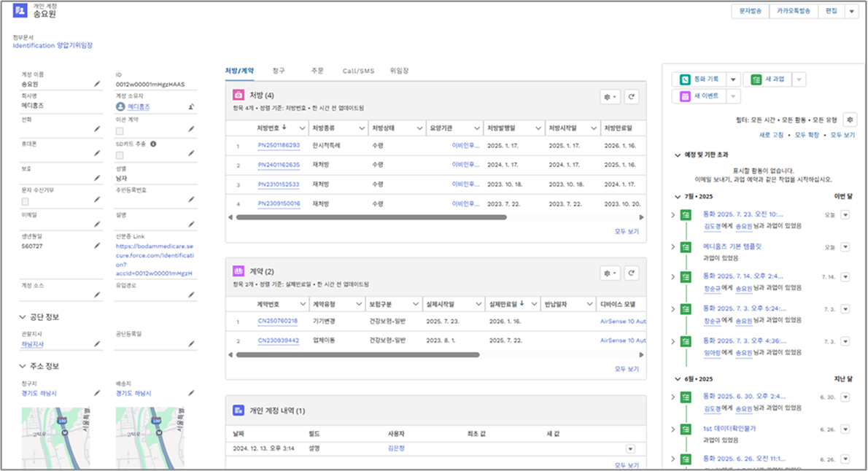Image resolution: width=868 pixels, height=471 pixels.
Task: Toggle the 문자 수신거부 checkbox
Action: (x=26, y=201)
